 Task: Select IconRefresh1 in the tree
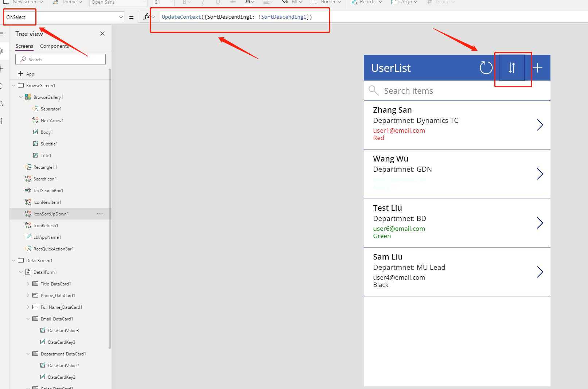tap(46, 225)
